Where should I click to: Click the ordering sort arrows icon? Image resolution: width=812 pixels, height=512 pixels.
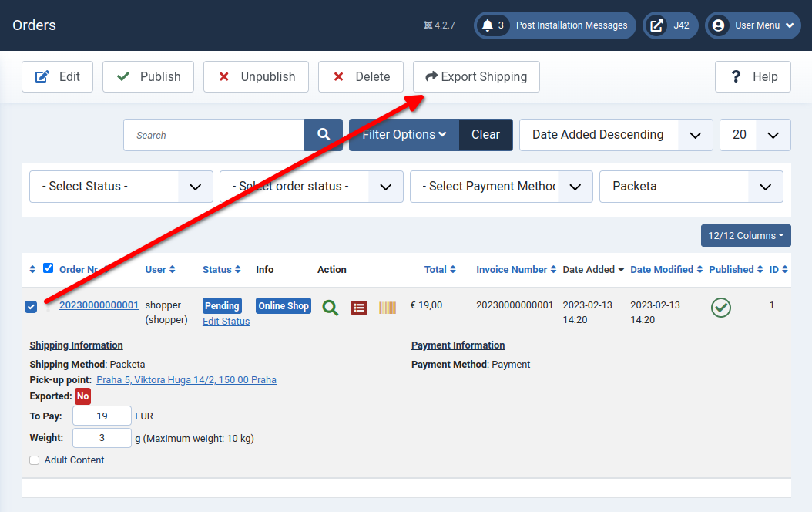pyautogui.click(x=32, y=269)
